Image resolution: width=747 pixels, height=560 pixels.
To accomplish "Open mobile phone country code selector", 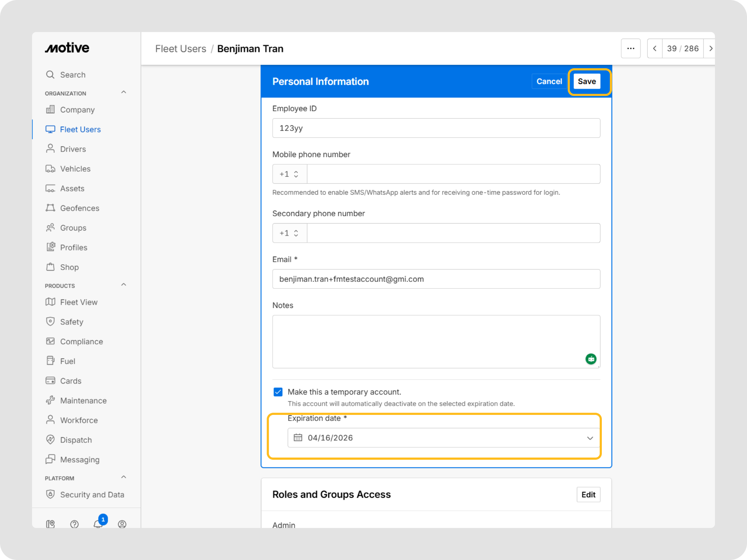I will coord(290,174).
